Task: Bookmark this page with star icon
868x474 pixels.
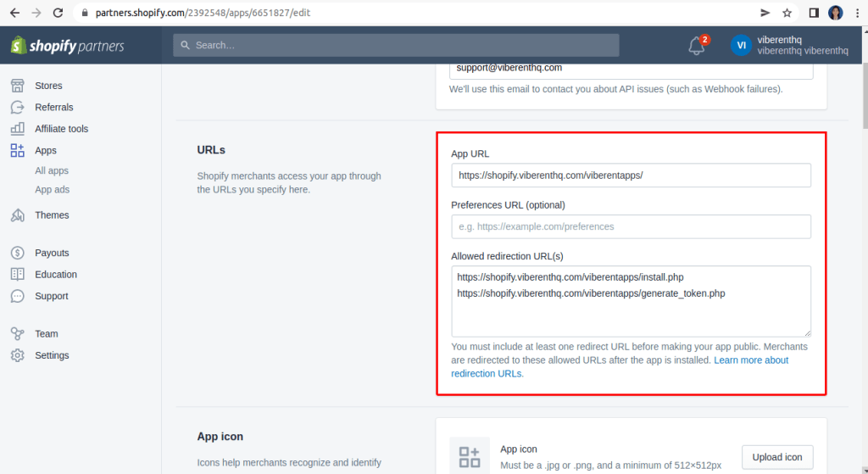Action: tap(787, 13)
